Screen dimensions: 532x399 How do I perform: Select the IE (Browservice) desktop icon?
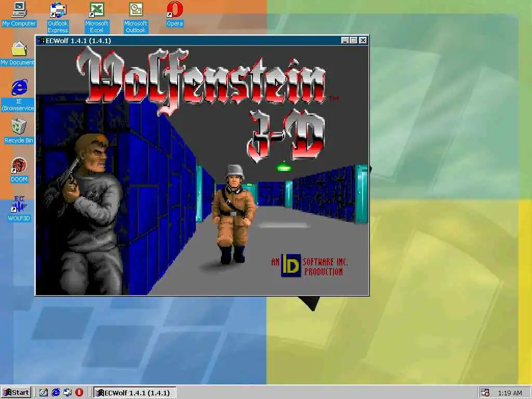tap(19, 96)
